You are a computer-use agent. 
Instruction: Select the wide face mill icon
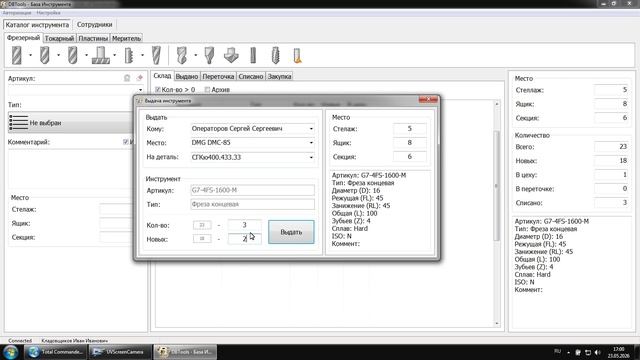click(231, 56)
